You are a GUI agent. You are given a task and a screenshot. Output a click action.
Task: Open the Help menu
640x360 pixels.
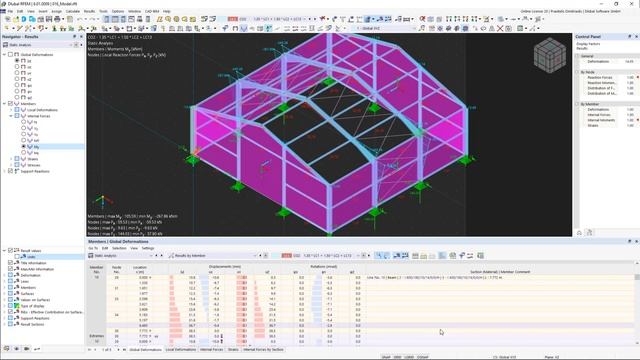pos(167,11)
